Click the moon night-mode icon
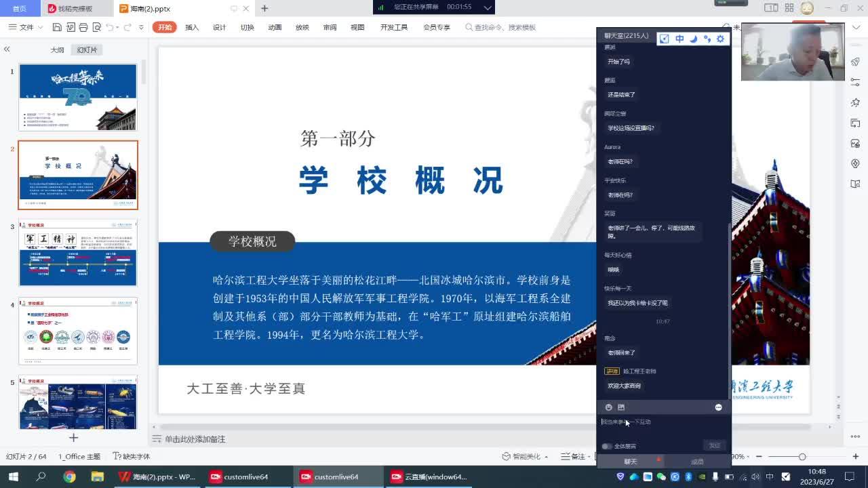 (693, 39)
